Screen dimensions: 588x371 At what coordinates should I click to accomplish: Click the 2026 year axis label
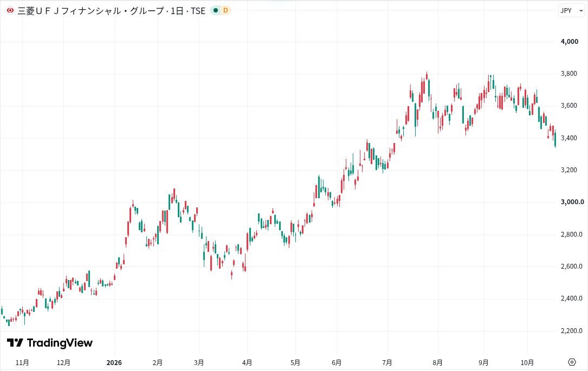(x=114, y=362)
